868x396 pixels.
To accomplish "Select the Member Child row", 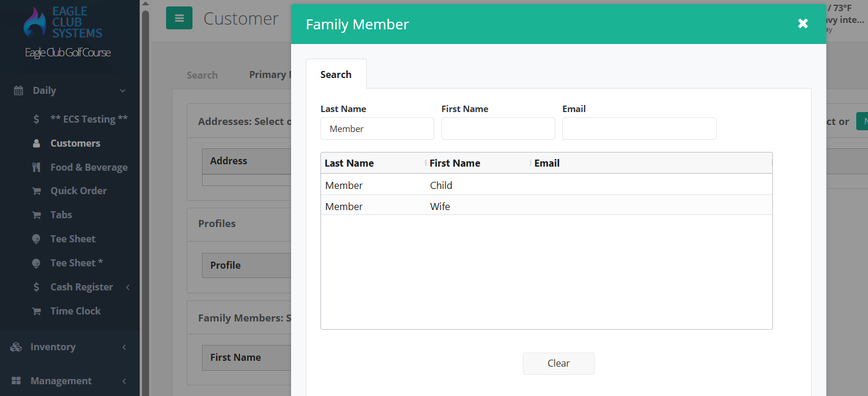I will 546,185.
